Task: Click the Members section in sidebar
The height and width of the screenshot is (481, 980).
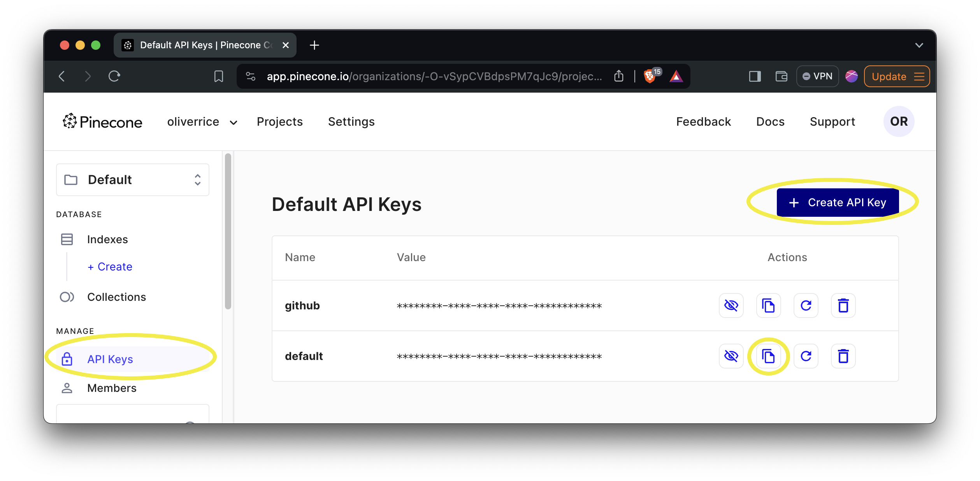Action: 112,388
